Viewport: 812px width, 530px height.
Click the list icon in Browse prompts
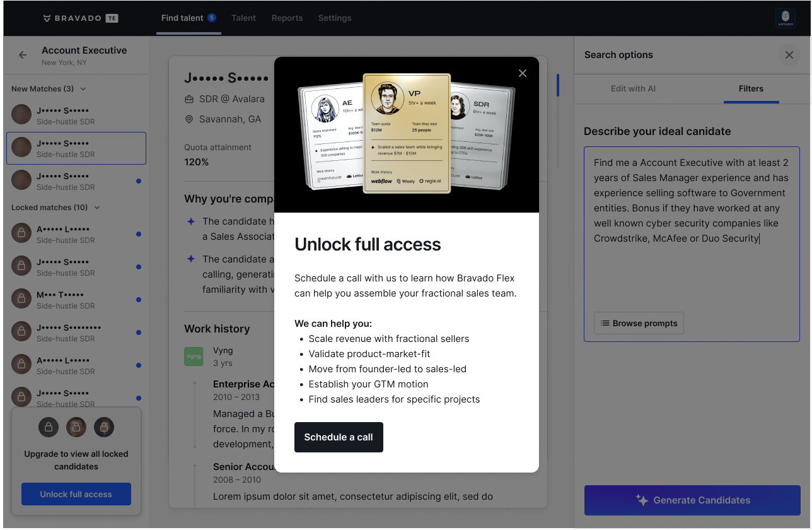coord(605,323)
